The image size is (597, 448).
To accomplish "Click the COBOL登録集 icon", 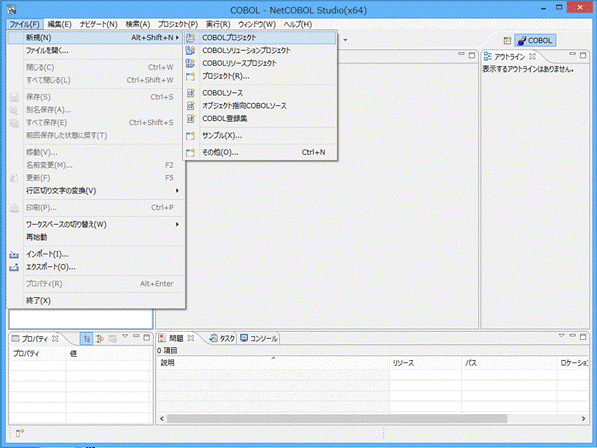I will [190, 119].
